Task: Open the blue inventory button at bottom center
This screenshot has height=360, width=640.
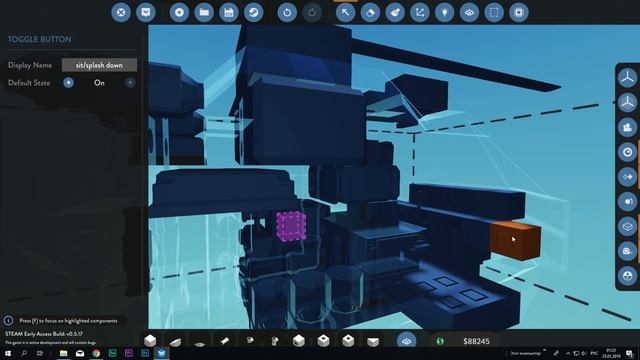Action: [407, 340]
